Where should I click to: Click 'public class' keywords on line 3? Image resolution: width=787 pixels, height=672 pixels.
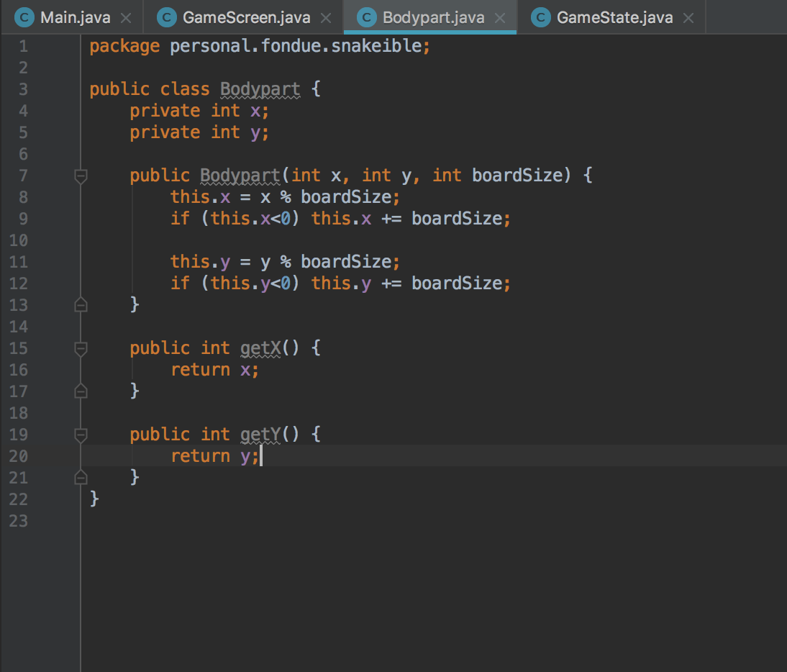click(x=149, y=89)
